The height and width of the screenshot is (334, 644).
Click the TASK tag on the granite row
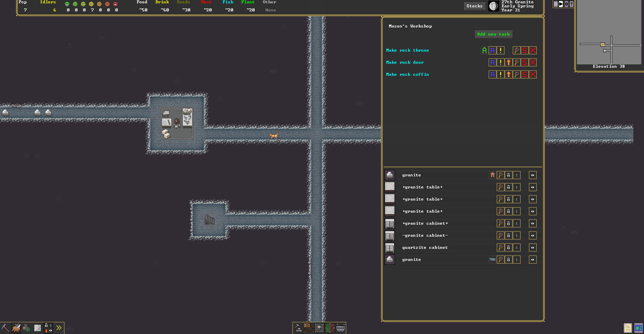coord(492,260)
